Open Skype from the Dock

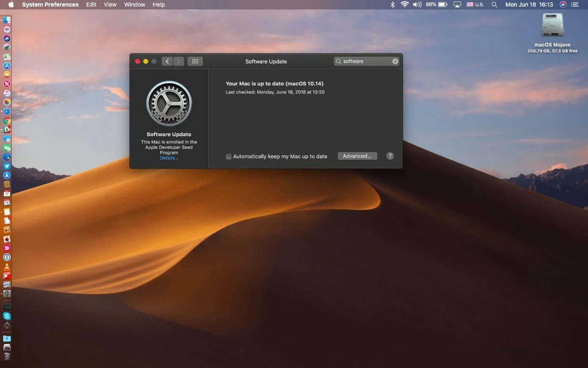6,316
